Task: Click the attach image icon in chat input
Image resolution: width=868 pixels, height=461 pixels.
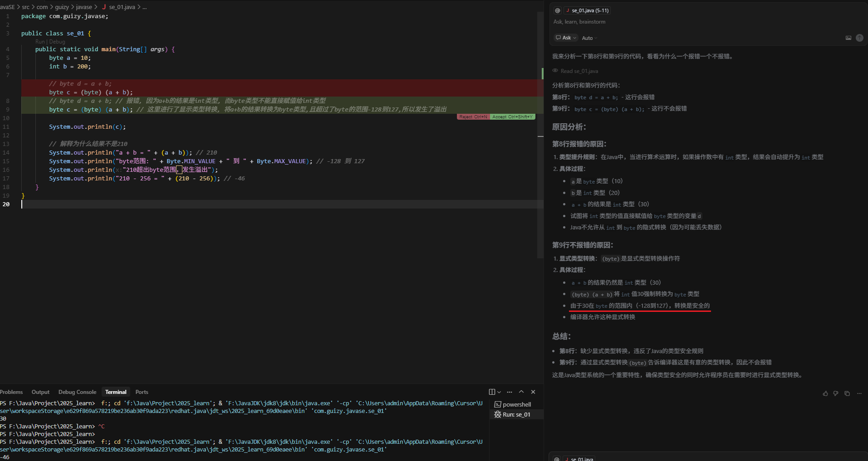Action: (x=848, y=38)
